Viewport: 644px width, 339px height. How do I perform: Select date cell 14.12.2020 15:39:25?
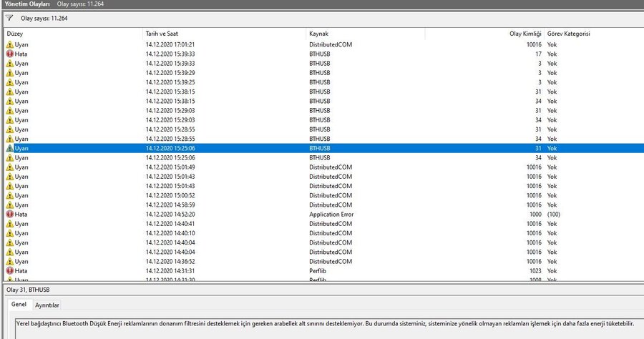[x=170, y=82]
